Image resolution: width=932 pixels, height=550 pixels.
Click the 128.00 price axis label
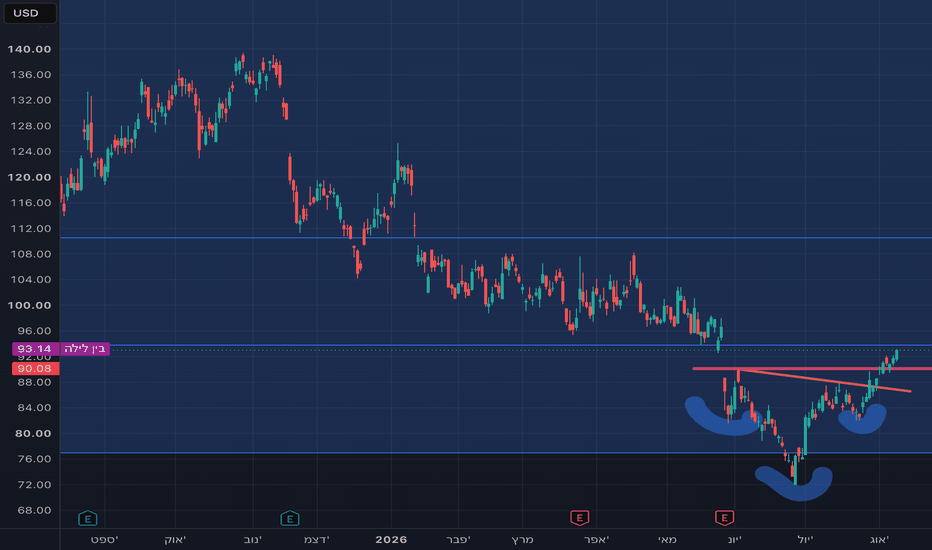point(31,126)
